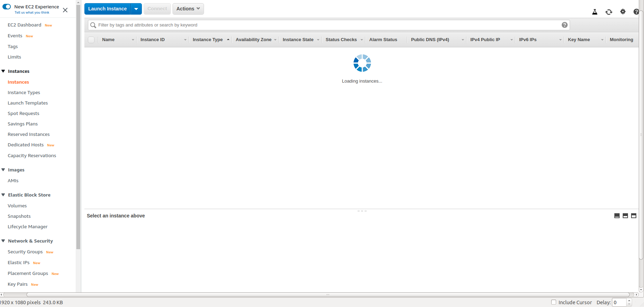The image size is (644, 307).
Task: Split the details pane with the middle layout icon
Action: 625,216
